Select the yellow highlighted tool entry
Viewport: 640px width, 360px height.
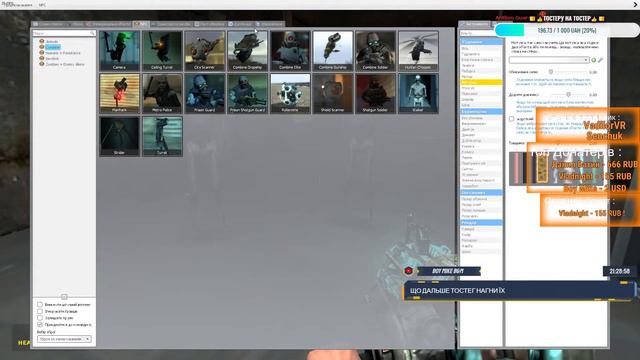481,82
